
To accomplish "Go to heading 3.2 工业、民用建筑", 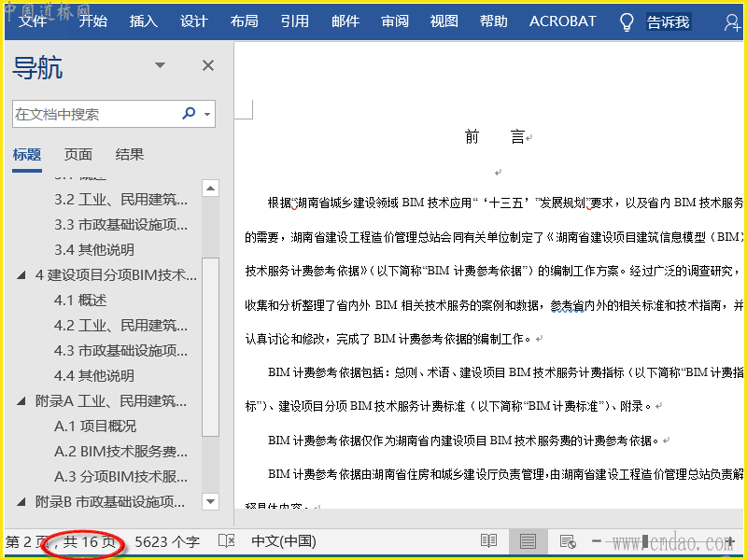I will (120, 200).
